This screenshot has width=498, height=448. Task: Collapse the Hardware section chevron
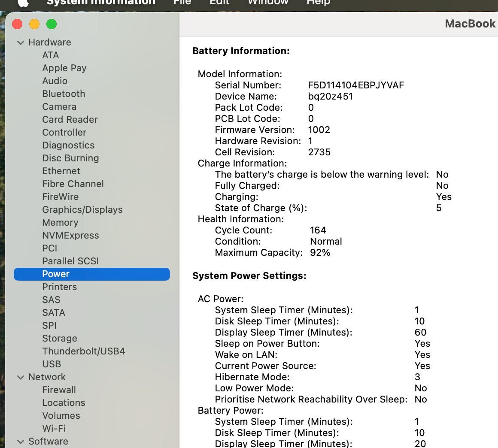point(21,42)
